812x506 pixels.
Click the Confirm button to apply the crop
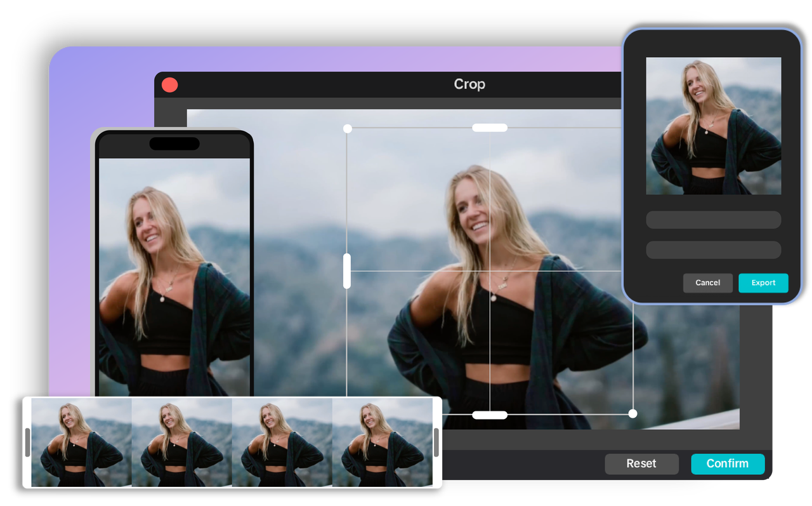(728, 463)
